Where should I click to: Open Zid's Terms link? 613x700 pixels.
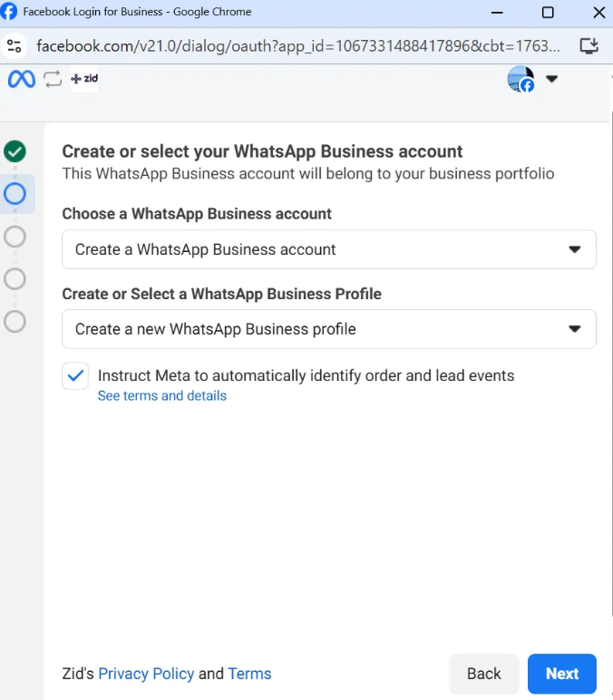(x=249, y=674)
